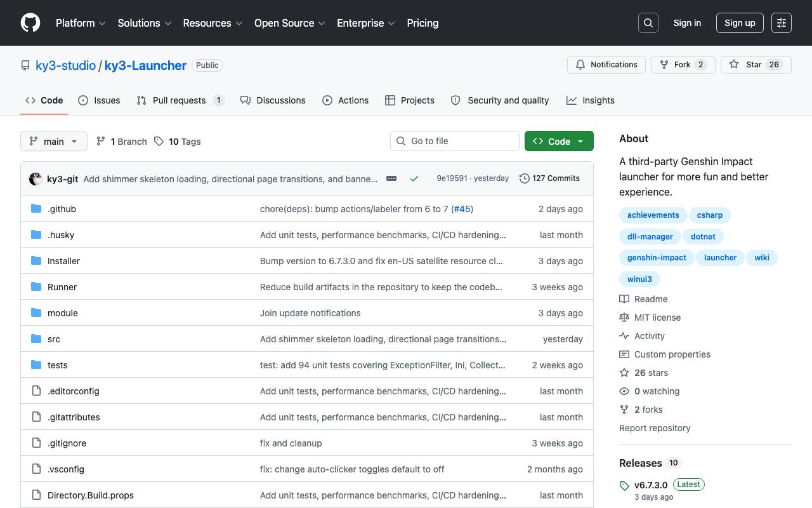812x508 pixels.
Task: Click the Go to file search field
Action: (455, 141)
